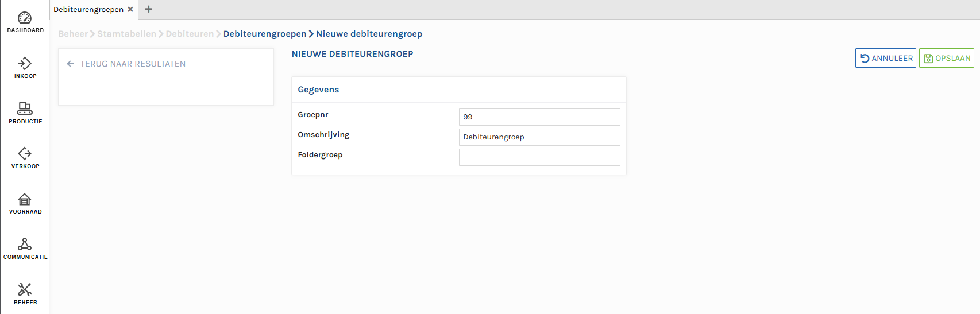Open the Voorraad warehouse icon
The image size is (980, 314).
25,199
